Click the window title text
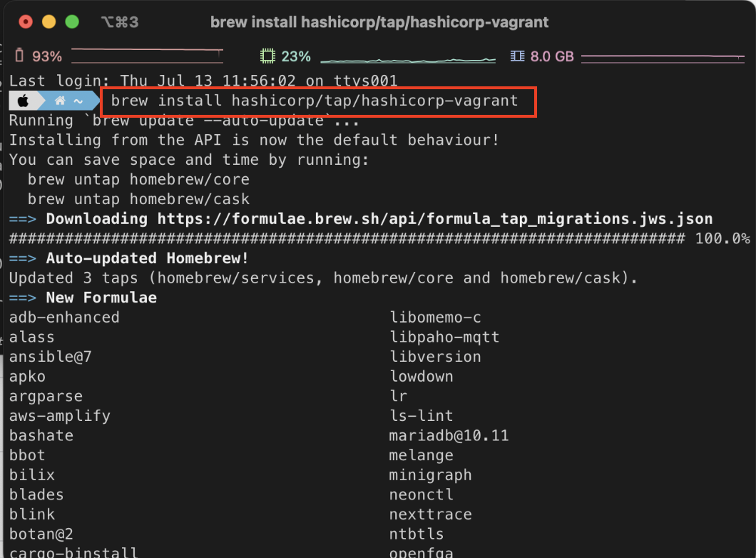The height and width of the screenshot is (558, 756). tap(379, 22)
